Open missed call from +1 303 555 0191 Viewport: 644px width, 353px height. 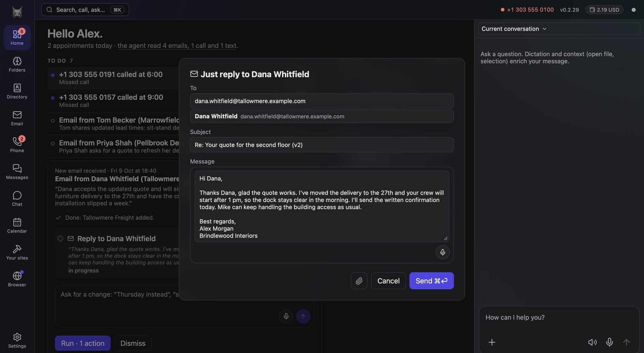[x=114, y=78]
